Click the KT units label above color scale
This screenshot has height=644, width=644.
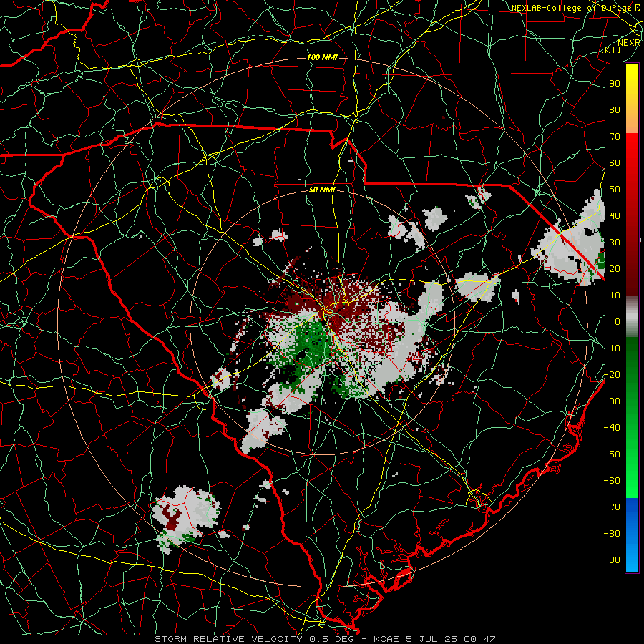click(611, 49)
